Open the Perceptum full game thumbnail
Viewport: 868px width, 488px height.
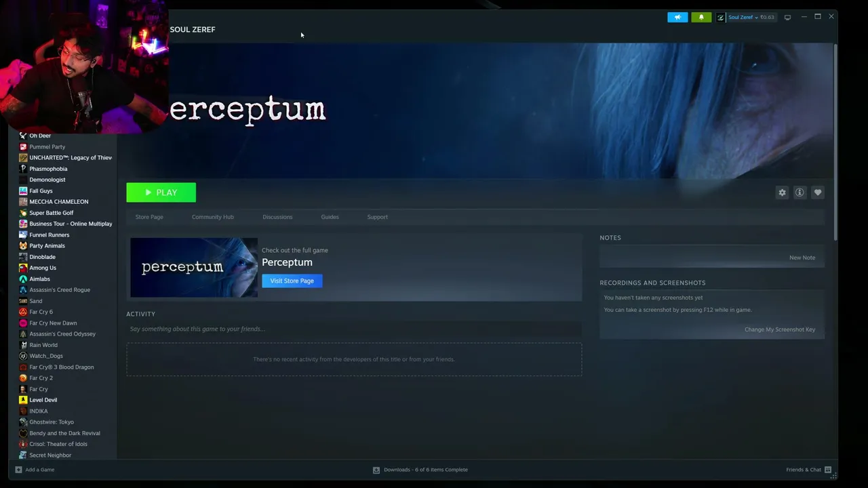coord(194,267)
